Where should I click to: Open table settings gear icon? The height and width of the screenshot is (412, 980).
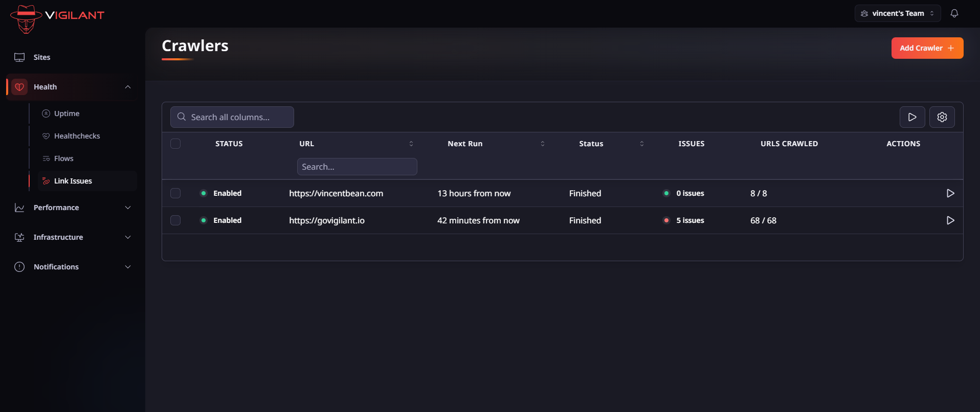(942, 117)
